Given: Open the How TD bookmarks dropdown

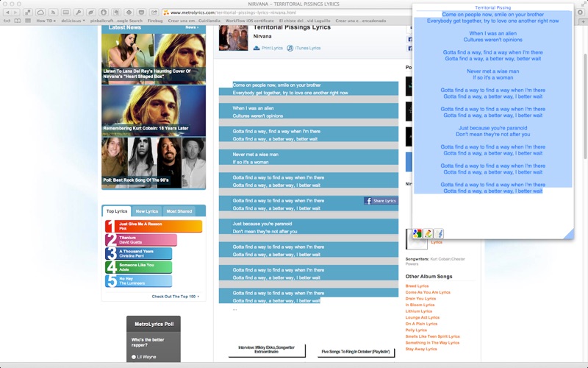Looking at the screenshot, I should click(46, 21).
